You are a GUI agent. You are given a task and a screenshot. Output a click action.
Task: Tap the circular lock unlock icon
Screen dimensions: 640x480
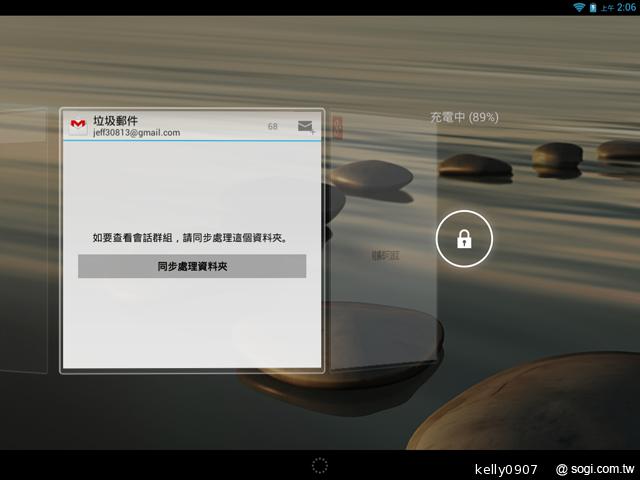pos(464,239)
